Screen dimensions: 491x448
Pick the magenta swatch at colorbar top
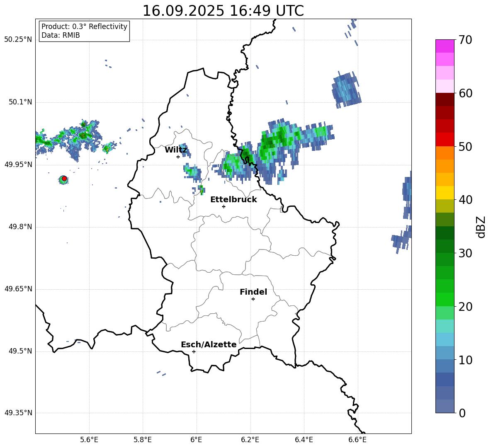(x=445, y=46)
